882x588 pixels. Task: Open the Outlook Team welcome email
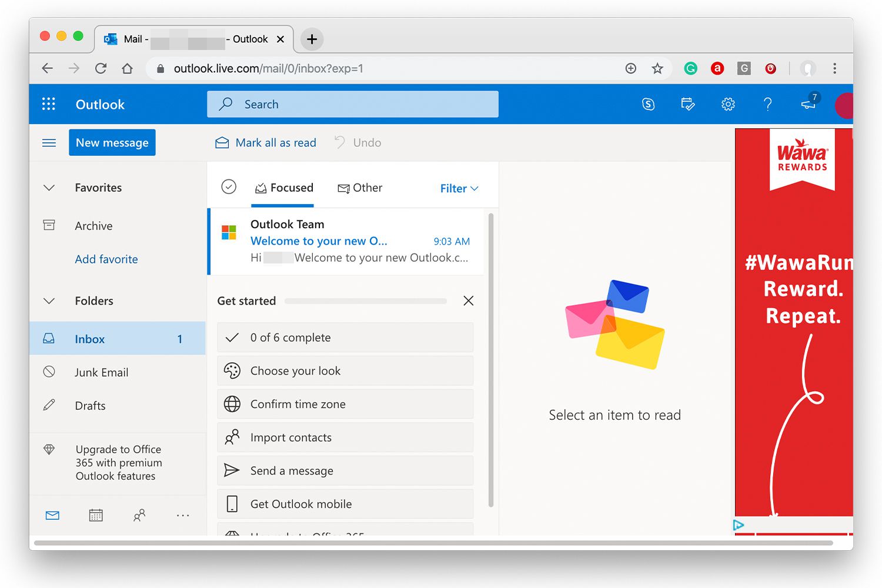(x=347, y=241)
